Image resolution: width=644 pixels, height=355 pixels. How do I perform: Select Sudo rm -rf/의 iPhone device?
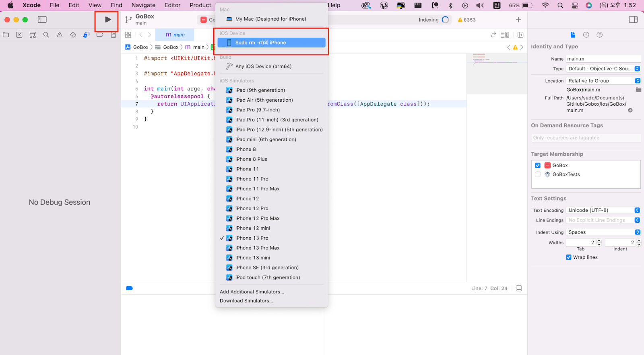click(x=271, y=43)
